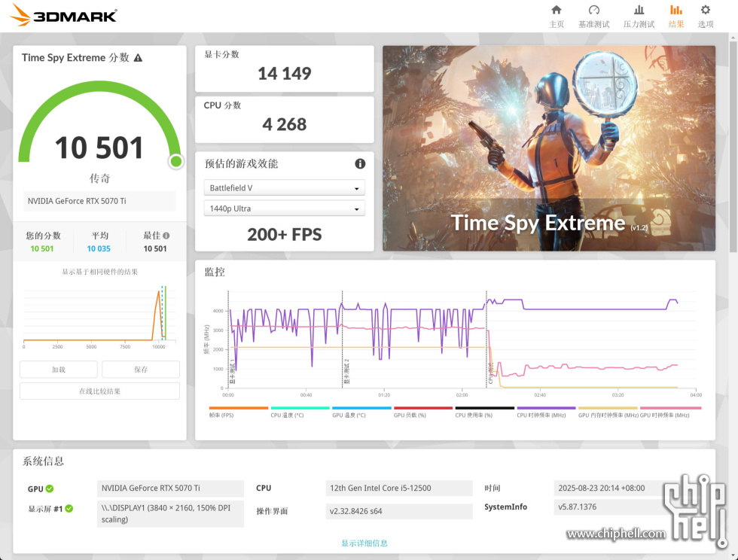The width and height of the screenshot is (738, 560).
Task: Click the DISPLAY1 3840 × 2160 field
Action: click(170, 513)
